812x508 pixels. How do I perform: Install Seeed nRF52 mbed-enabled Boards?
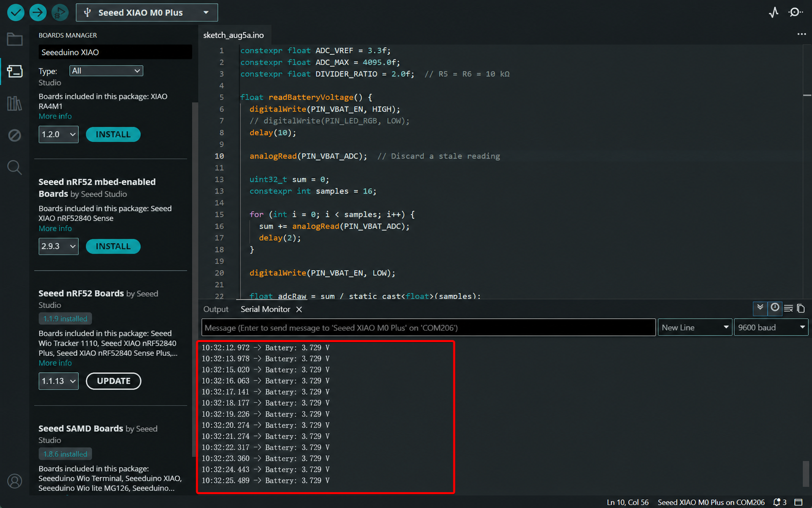(x=113, y=246)
